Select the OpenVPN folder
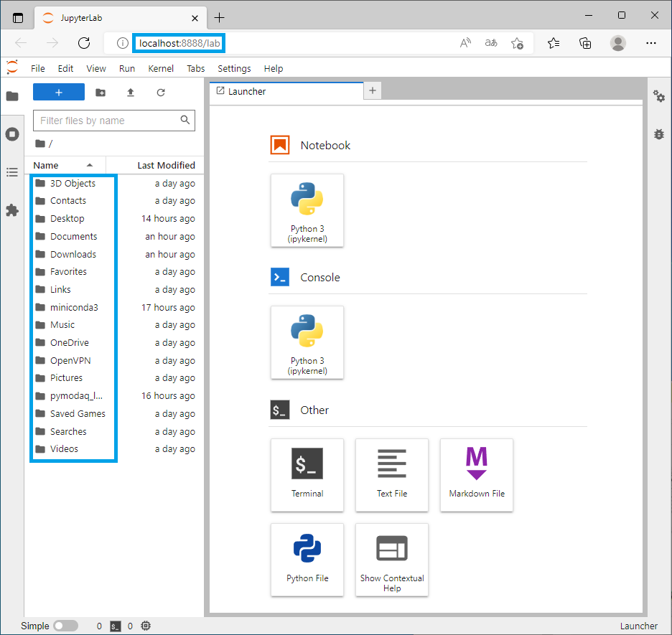The height and width of the screenshot is (635, 672). (x=115, y=360)
